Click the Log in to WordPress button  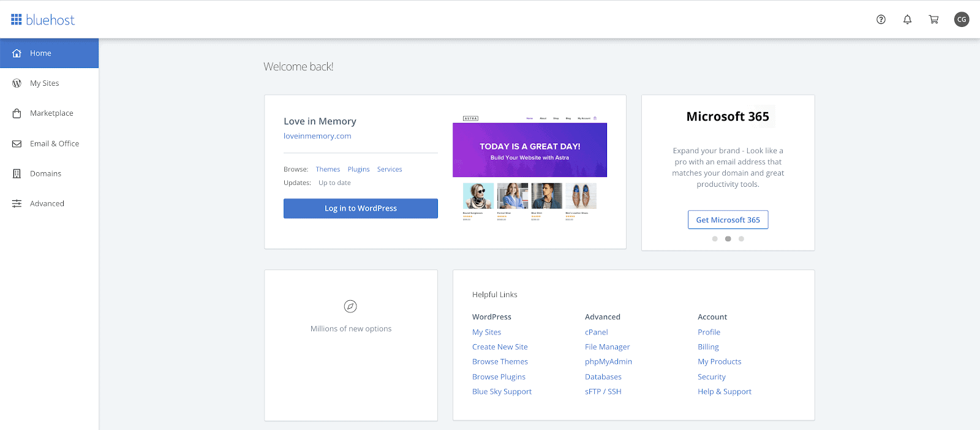click(361, 208)
